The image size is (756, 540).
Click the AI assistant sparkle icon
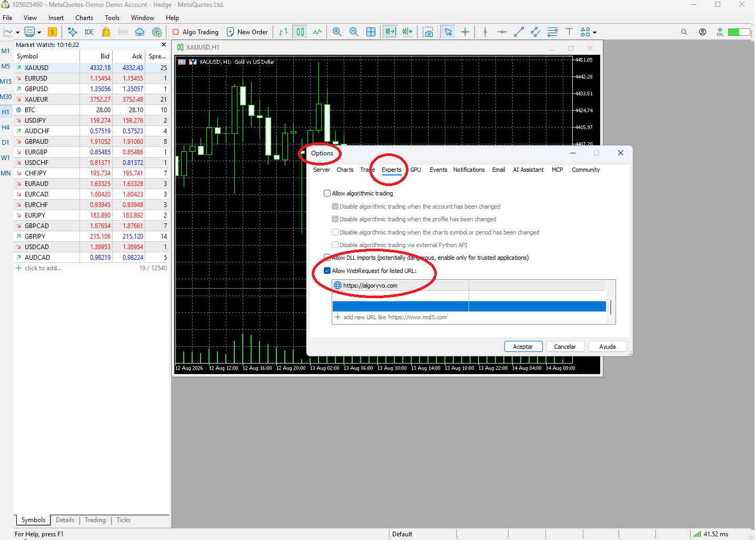pos(73,32)
